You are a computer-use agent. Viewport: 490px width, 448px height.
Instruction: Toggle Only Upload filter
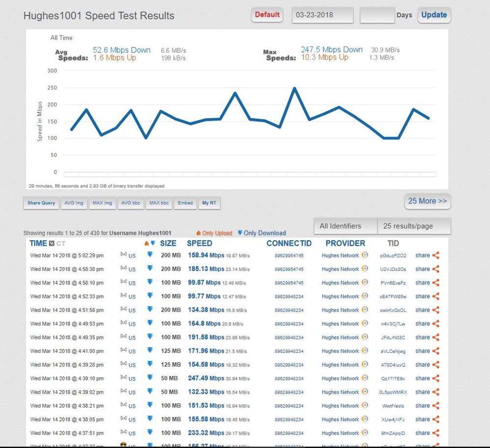click(214, 233)
